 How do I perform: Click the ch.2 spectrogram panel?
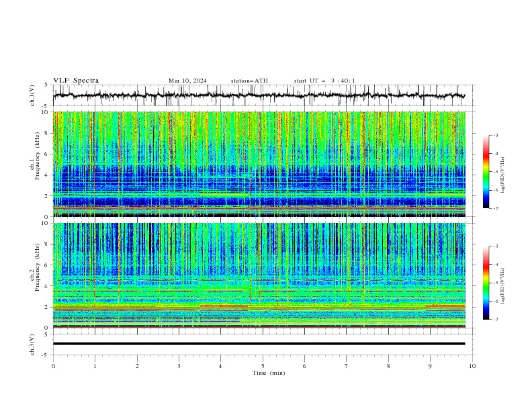coord(259,275)
